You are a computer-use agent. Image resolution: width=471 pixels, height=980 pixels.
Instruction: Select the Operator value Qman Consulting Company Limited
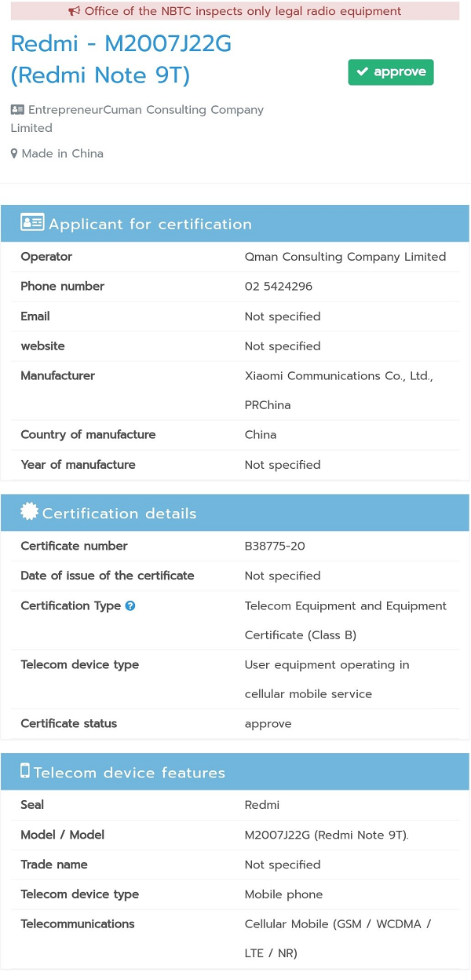[x=345, y=257]
